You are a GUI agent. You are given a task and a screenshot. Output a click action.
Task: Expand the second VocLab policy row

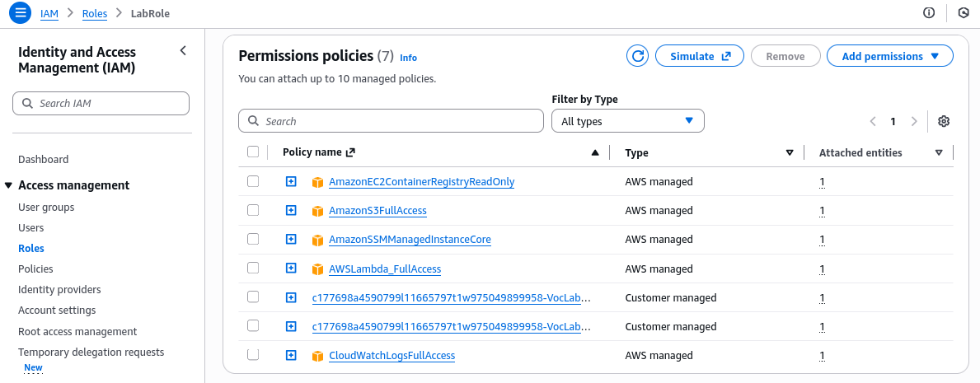pos(291,325)
